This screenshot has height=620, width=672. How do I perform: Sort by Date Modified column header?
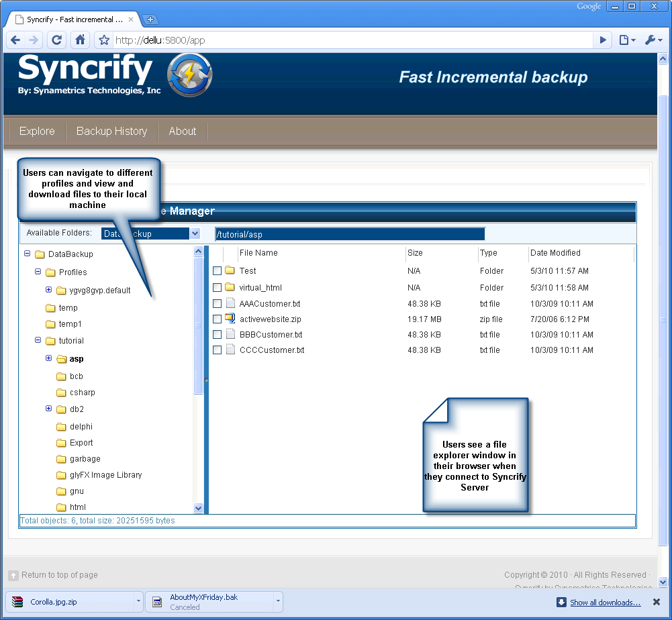(555, 253)
